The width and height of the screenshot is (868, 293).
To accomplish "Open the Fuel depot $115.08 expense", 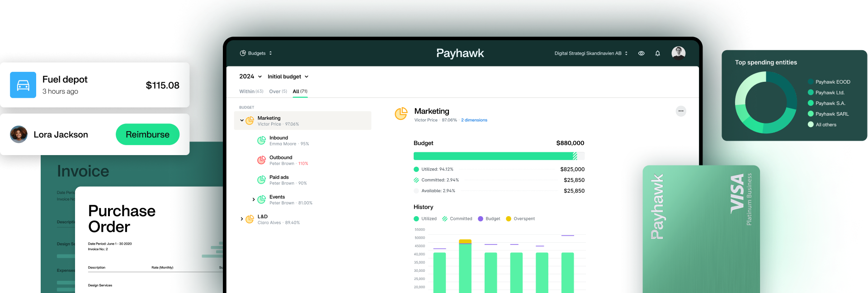I will point(94,85).
